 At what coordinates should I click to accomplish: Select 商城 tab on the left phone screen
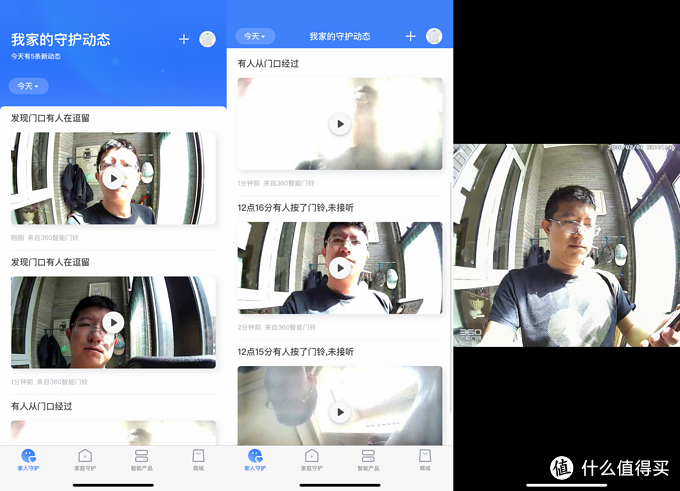click(x=198, y=460)
